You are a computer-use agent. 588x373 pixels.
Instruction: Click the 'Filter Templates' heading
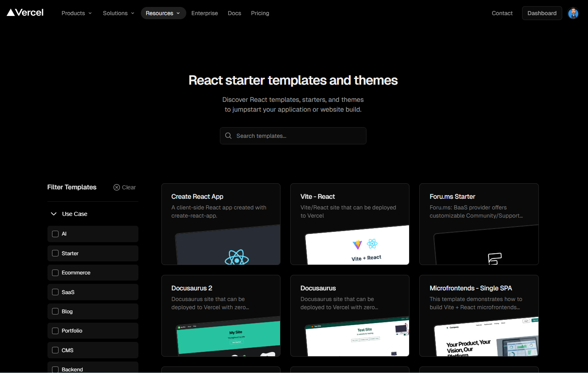72,187
